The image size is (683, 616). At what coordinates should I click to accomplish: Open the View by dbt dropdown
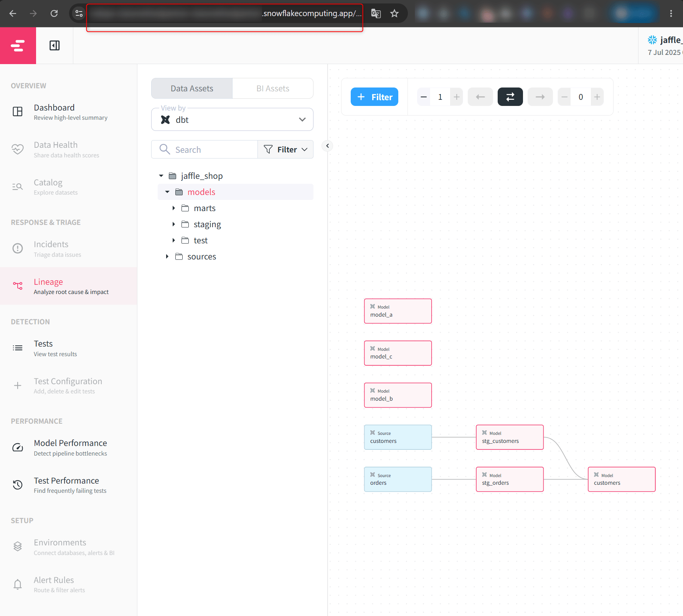point(232,120)
